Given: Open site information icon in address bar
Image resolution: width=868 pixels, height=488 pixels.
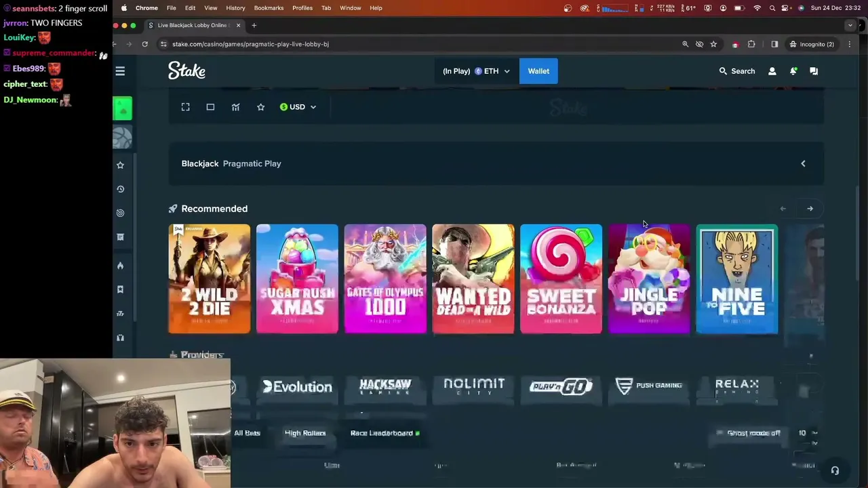Looking at the screenshot, I should pos(163,44).
